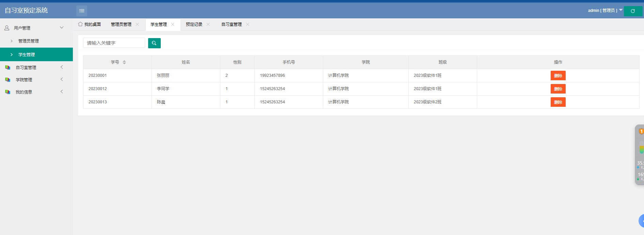Click the home icon beside 我的桌面
Viewport: 644px width, 235px height.
80,24
